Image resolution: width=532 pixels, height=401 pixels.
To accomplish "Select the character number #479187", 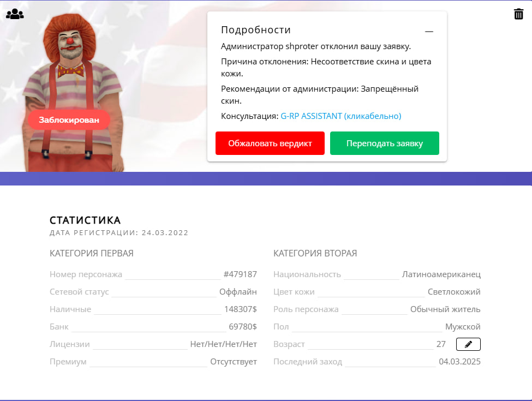I will coord(240,274).
